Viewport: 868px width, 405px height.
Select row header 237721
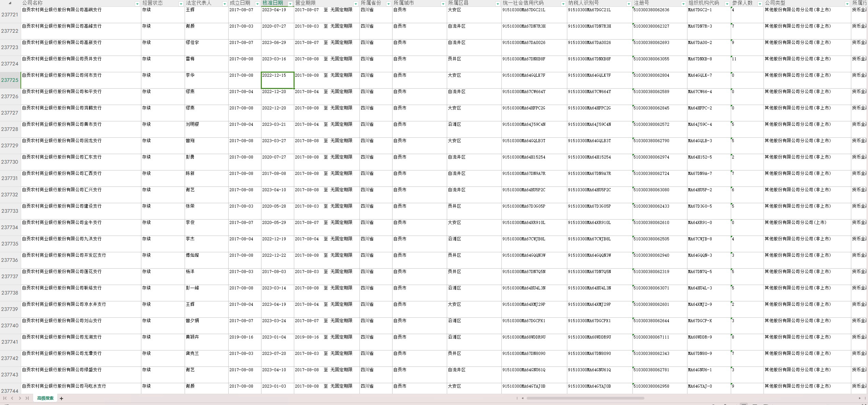(10, 15)
